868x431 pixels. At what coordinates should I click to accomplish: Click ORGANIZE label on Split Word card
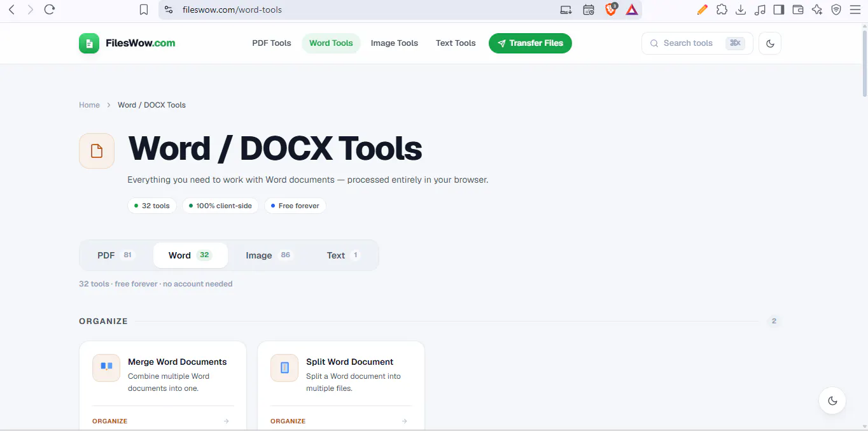[288, 421]
